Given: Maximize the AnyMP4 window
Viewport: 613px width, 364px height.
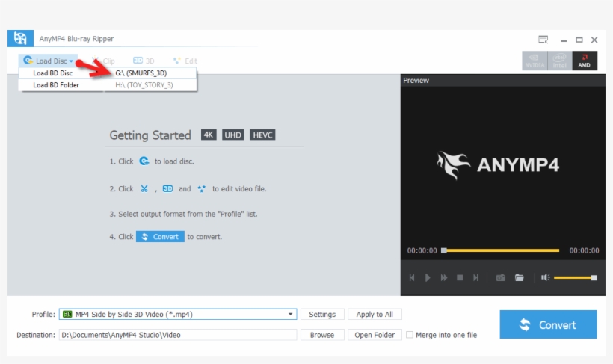Looking at the screenshot, I should tap(579, 40).
